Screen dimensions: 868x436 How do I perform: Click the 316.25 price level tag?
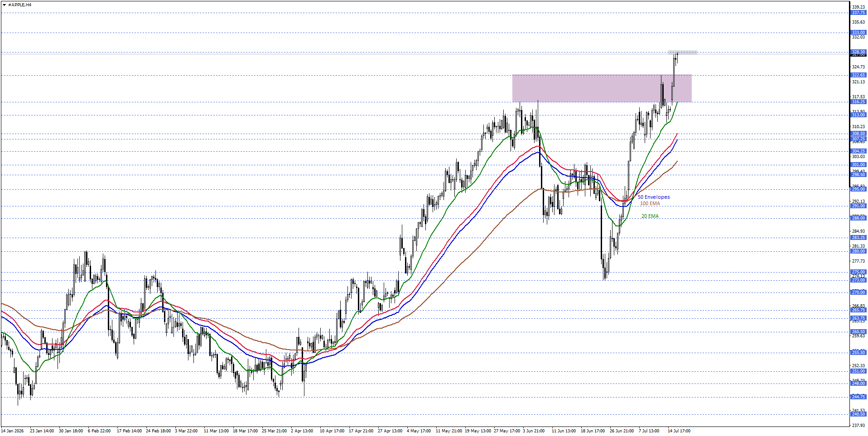[x=858, y=102]
